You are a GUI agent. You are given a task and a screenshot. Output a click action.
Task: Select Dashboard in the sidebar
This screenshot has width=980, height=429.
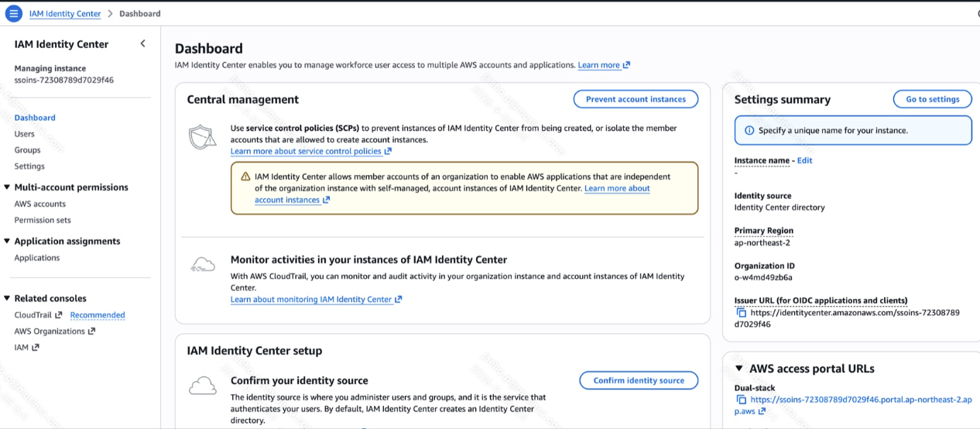[35, 118]
